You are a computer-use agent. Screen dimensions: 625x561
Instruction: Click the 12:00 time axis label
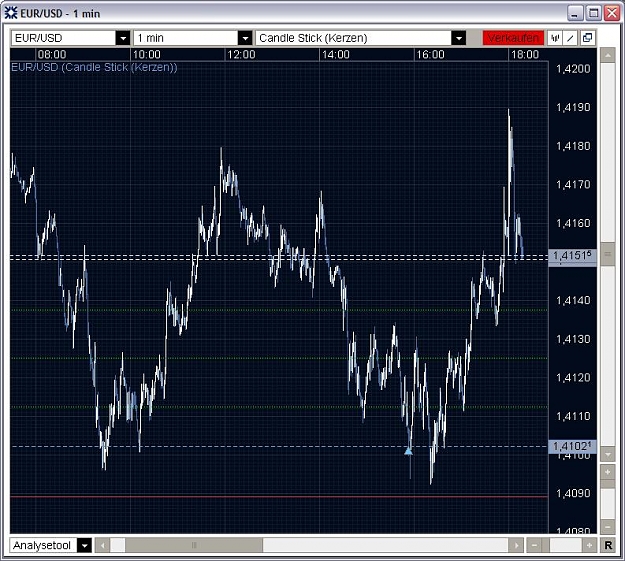(x=241, y=55)
